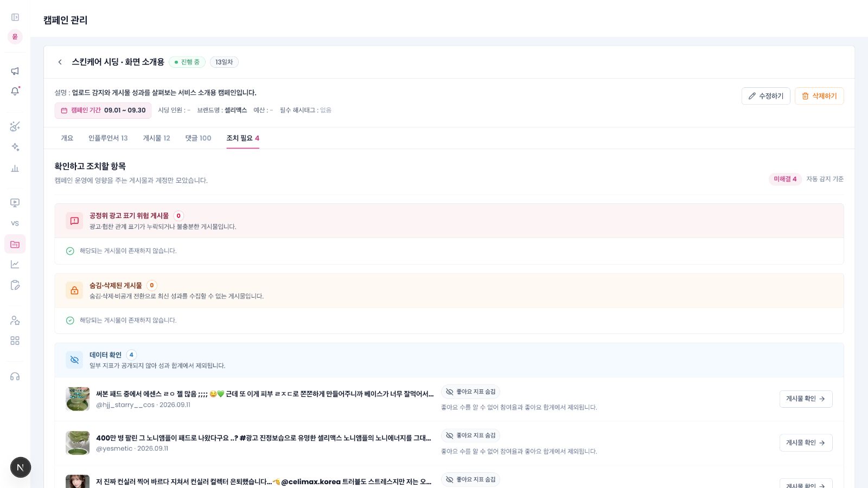Click the 숨김·삭제된 게시물 section header
Viewport: 868px width, 488px height.
tap(449, 291)
